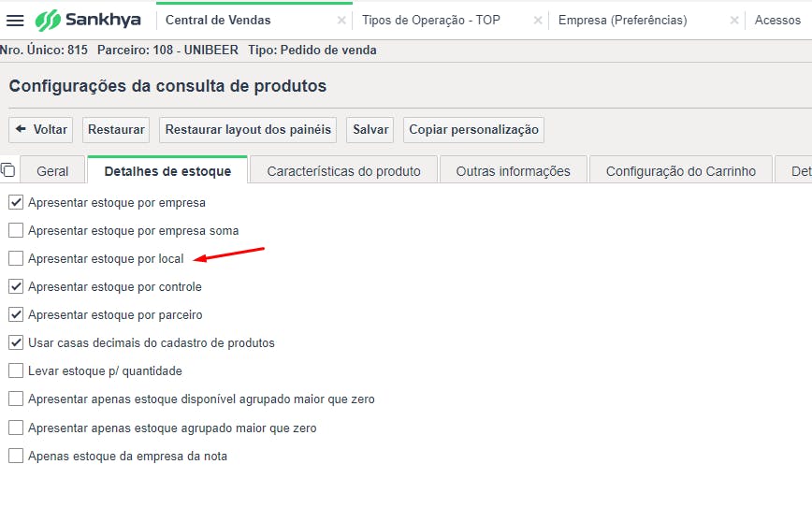Enable Apenas estoque da empresa da nota
The height and width of the screenshot is (508, 812).
pyautogui.click(x=16, y=456)
